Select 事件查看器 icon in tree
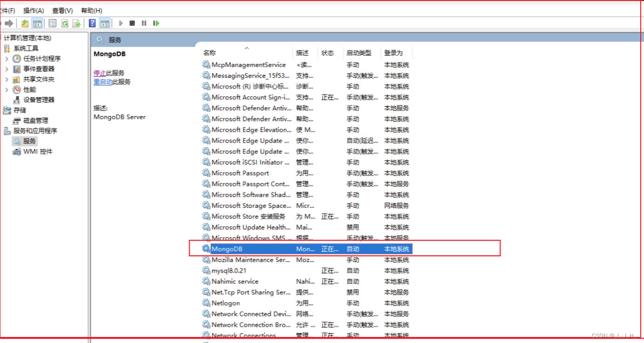The height and width of the screenshot is (343, 644). (x=17, y=69)
